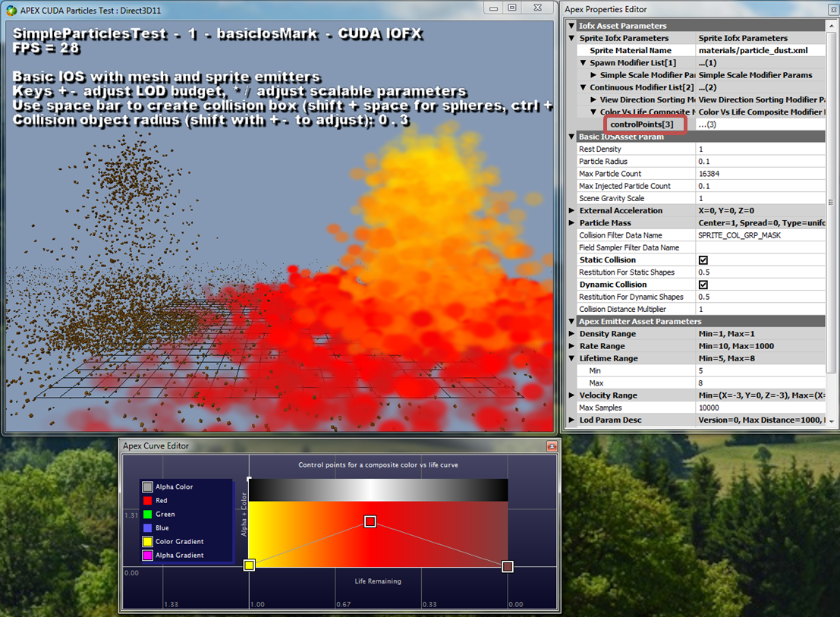The height and width of the screenshot is (617, 840).
Task: Collapse the Apex Emitter Asset Parameters section
Action: [x=571, y=321]
